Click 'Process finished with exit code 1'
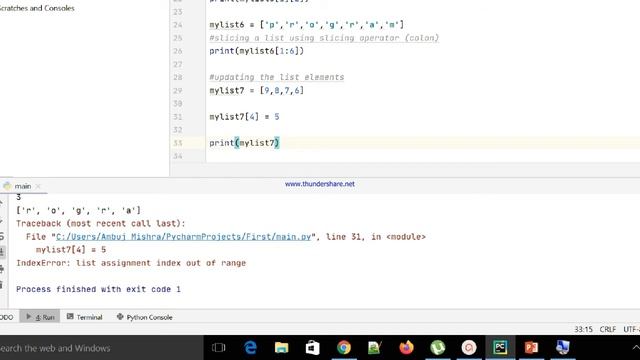640x360 pixels. click(98, 289)
